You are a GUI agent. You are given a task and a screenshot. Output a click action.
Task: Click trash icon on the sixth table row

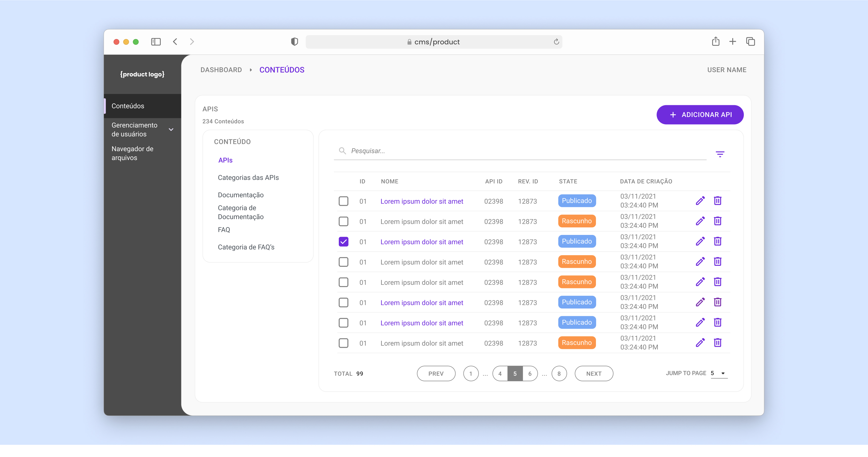point(717,302)
